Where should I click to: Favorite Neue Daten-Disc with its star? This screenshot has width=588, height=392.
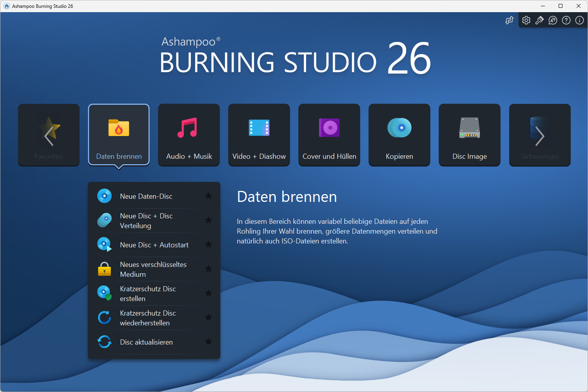click(209, 196)
